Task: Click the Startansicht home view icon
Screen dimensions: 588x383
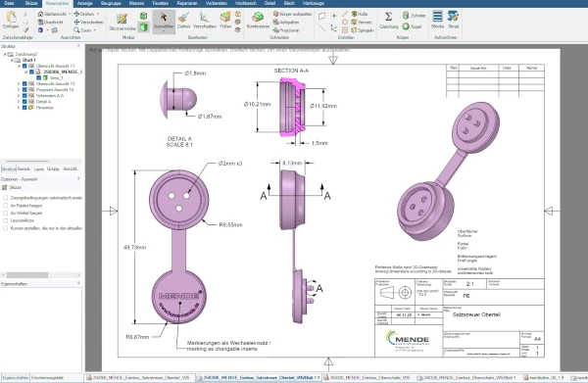Action: (40, 14)
